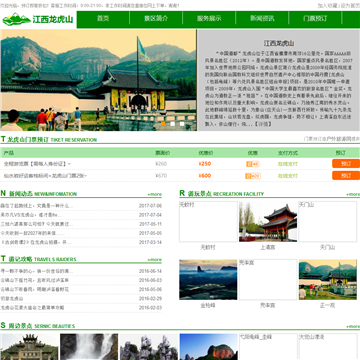The width and height of the screenshot is (360, 360).
Task: Click the 上清宫 red pavilion photo
Action: pyautogui.click(x=268, y=221)
